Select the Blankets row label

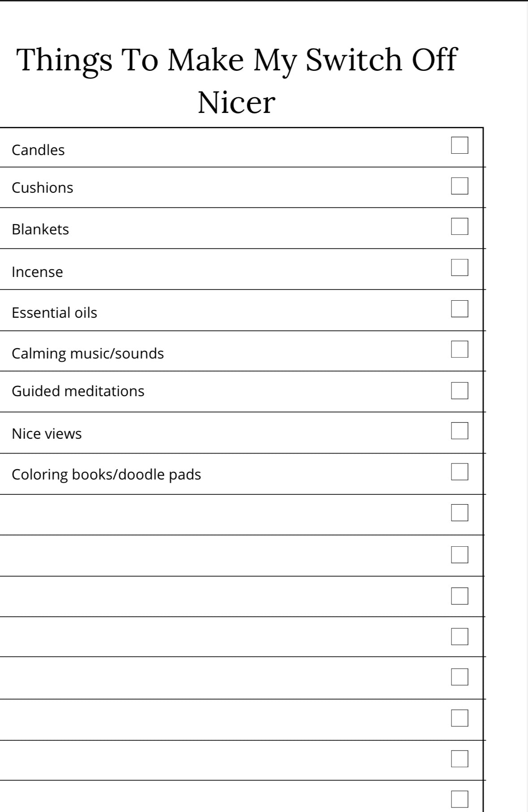pyautogui.click(x=40, y=229)
